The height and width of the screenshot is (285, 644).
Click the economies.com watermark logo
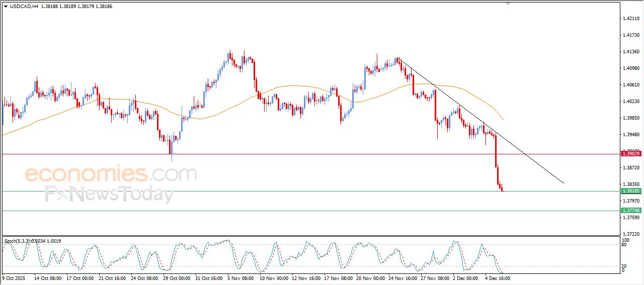pyautogui.click(x=111, y=174)
